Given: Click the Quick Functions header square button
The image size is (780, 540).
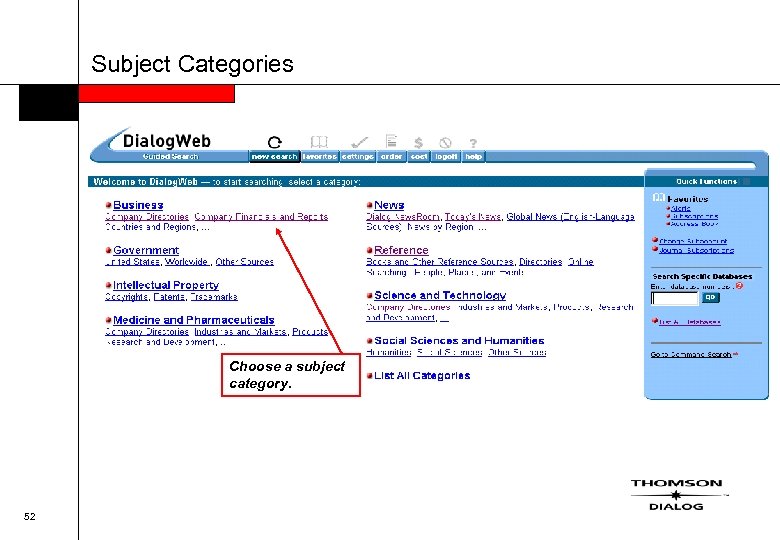Looking at the screenshot, I should click(746, 181).
